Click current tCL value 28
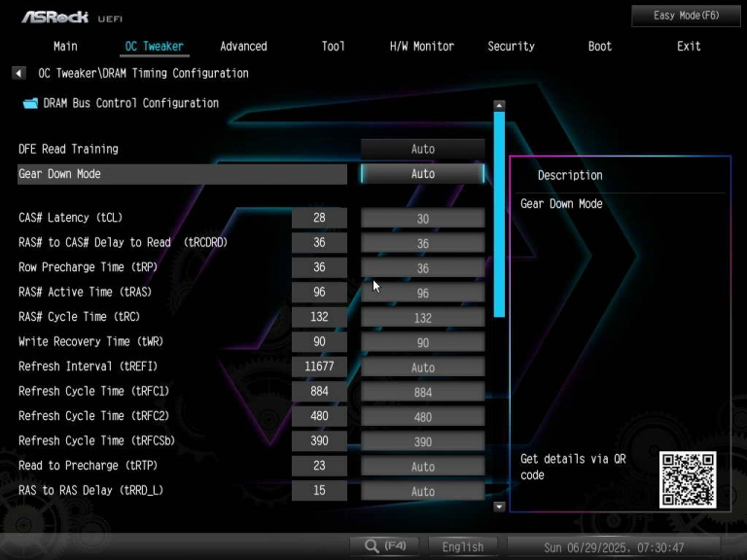This screenshot has height=560, width=747. [x=319, y=218]
